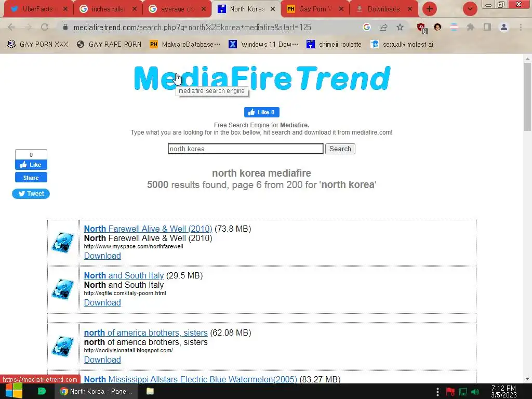The width and height of the screenshot is (532, 399).
Task: Close the Downloads tab
Action: click(x=410, y=9)
